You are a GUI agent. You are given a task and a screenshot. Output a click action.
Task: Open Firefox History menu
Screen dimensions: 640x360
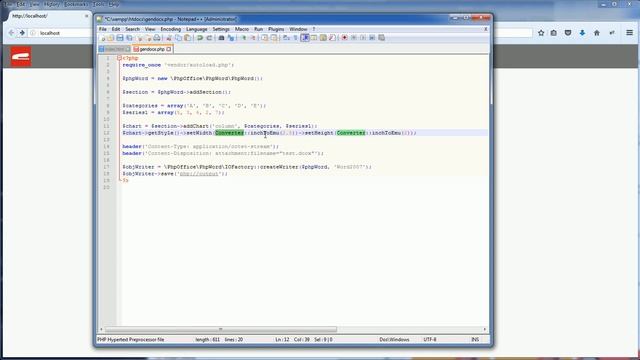[x=51, y=4]
